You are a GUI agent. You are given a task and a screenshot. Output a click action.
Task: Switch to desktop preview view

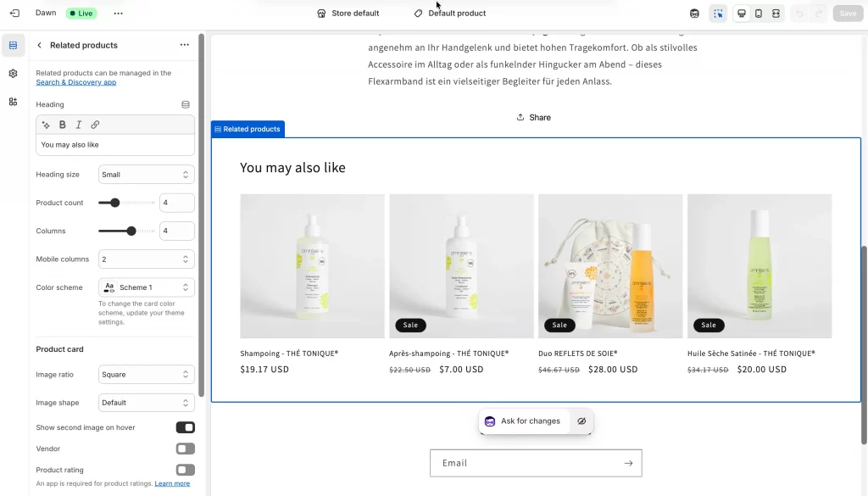click(x=742, y=14)
